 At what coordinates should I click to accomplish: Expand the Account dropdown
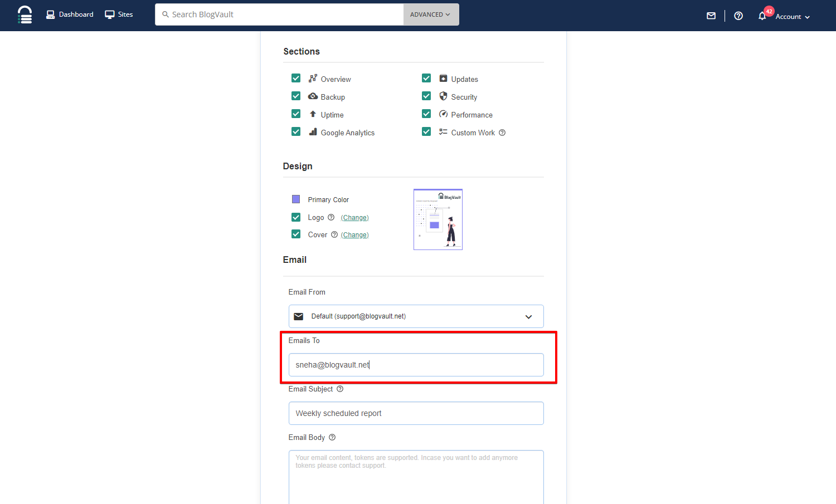(793, 17)
